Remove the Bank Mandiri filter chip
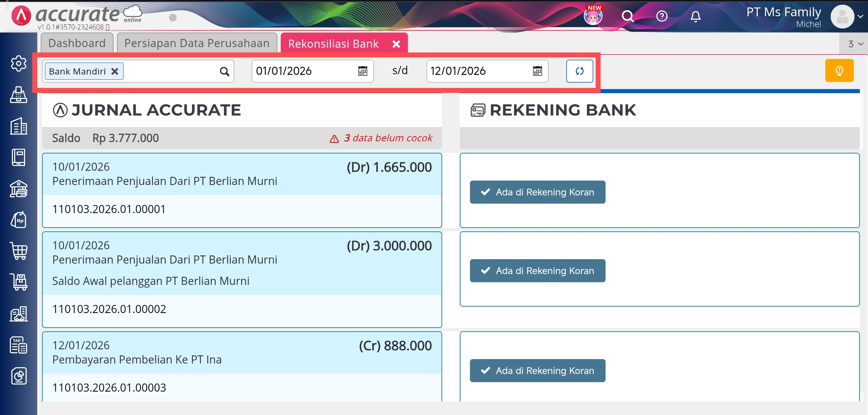868x415 pixels. tap(115, 71)
